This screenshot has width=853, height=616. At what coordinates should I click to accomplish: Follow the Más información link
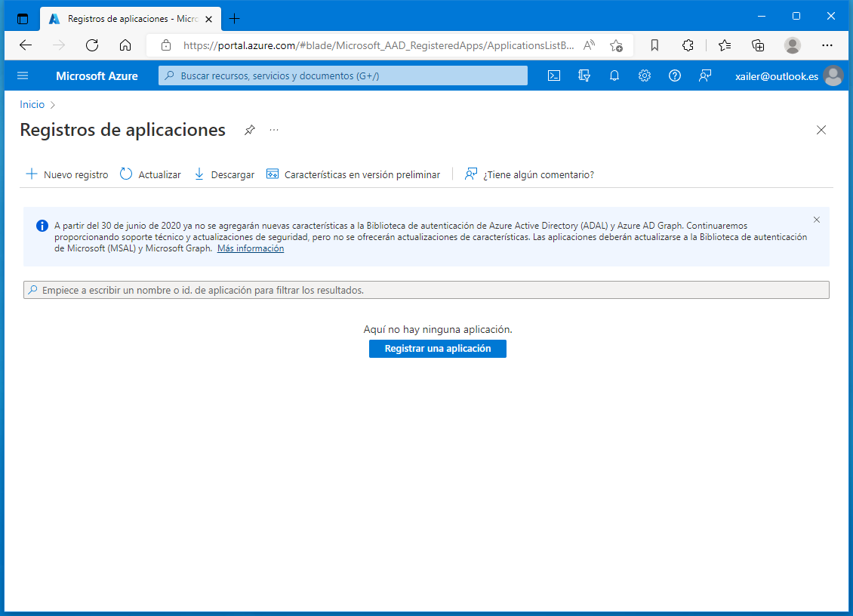pyautogui.click(x=251, y=248)
